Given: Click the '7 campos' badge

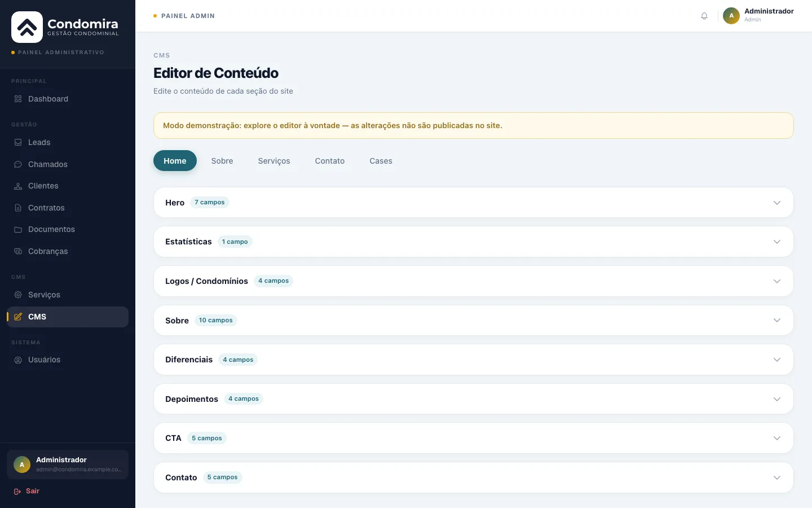Looking at the screenshot, I should pyautogui.click(x=210, y=202).
